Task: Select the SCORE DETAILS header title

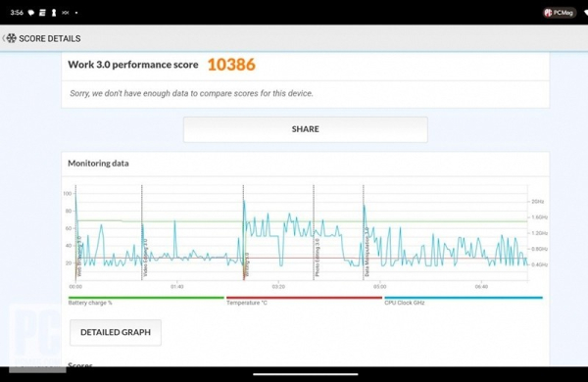Action: [50, 38]
